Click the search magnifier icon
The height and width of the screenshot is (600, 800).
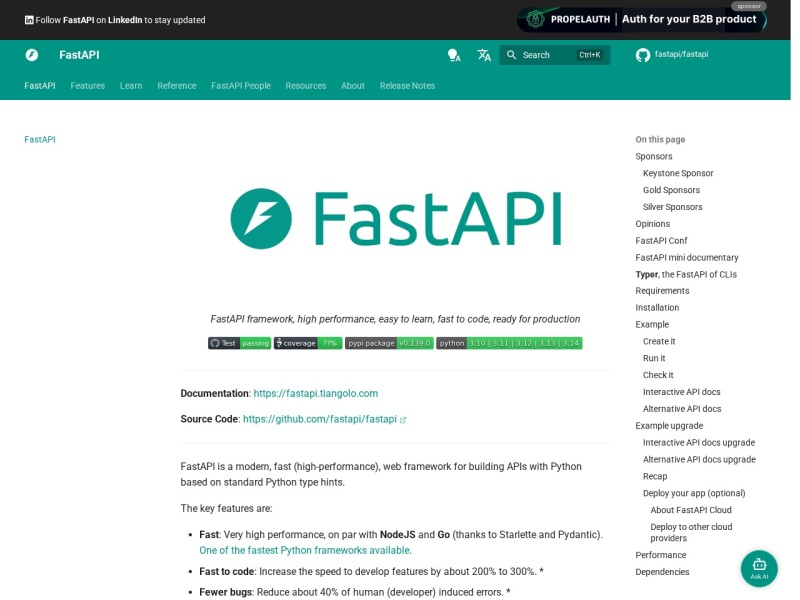tap(511, 55)
